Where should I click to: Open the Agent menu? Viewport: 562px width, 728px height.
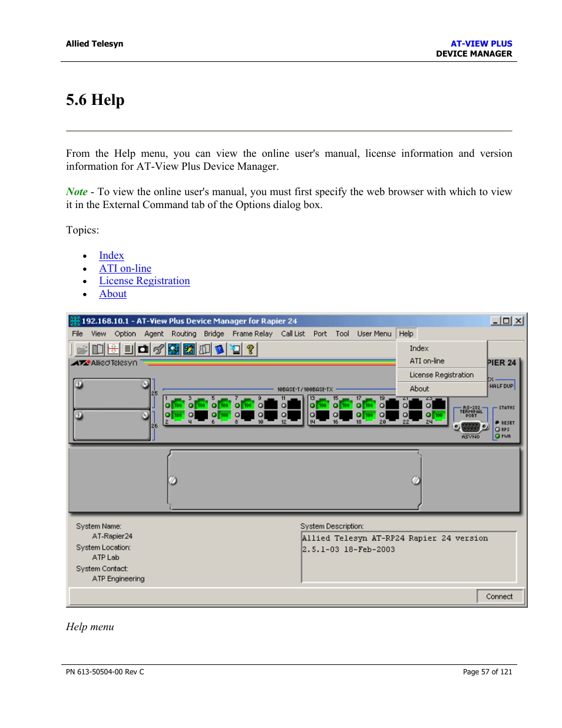(x=154, y=334)
